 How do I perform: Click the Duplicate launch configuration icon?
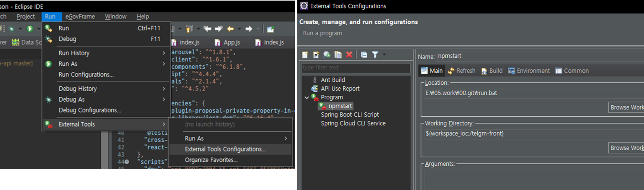[338, 55]
